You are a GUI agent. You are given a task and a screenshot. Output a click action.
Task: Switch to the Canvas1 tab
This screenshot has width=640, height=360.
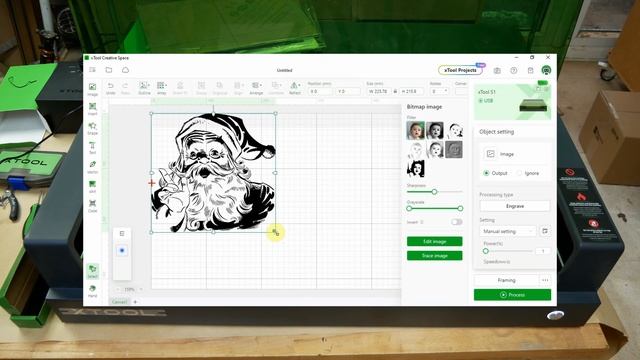119,302
